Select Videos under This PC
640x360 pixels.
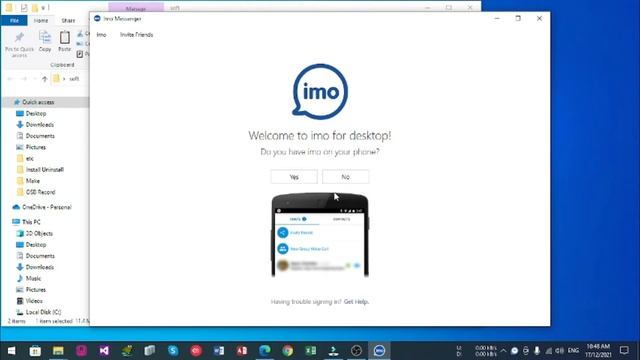[34, 301]
